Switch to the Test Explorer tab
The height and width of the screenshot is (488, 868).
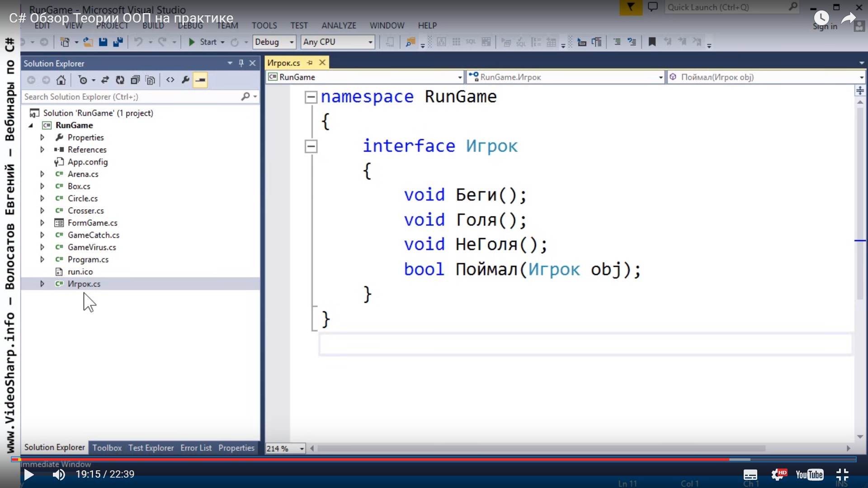[151, 448]
